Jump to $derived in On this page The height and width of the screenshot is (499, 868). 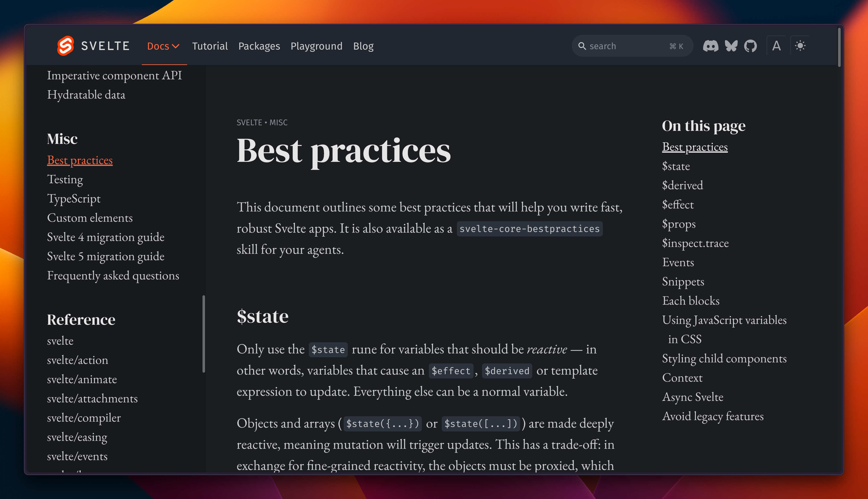pyautogui.click(x=682, y=185)
